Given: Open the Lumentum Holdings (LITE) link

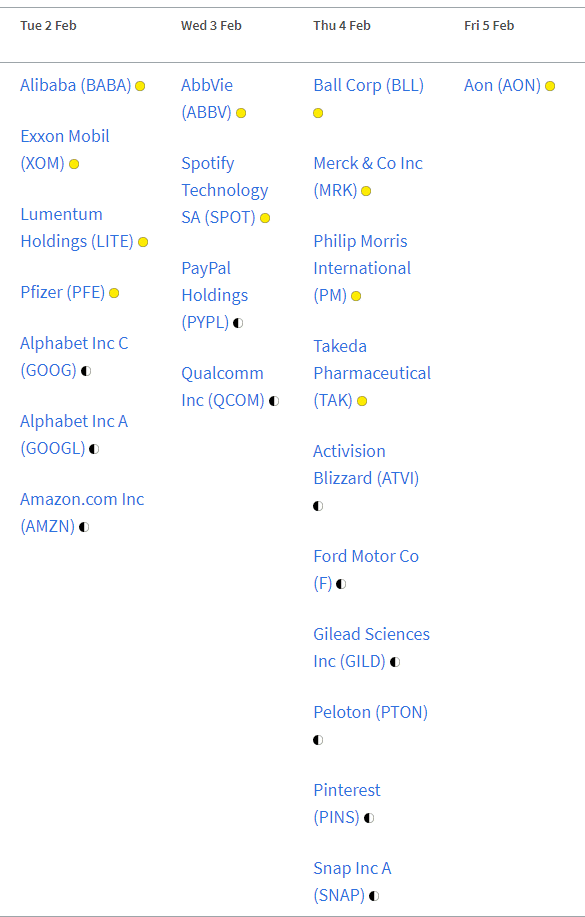Looking at the screenshot, I should [x=77, y=227].
